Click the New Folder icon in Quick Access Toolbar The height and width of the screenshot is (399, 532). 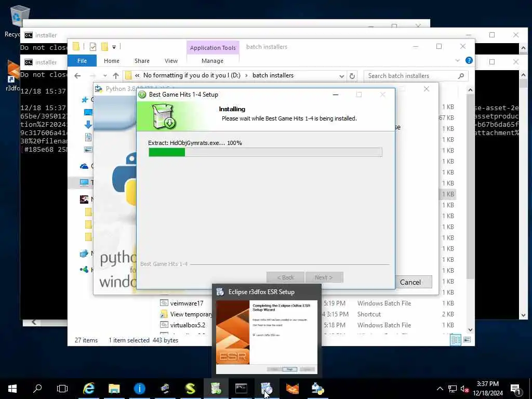tap(104, 46)
